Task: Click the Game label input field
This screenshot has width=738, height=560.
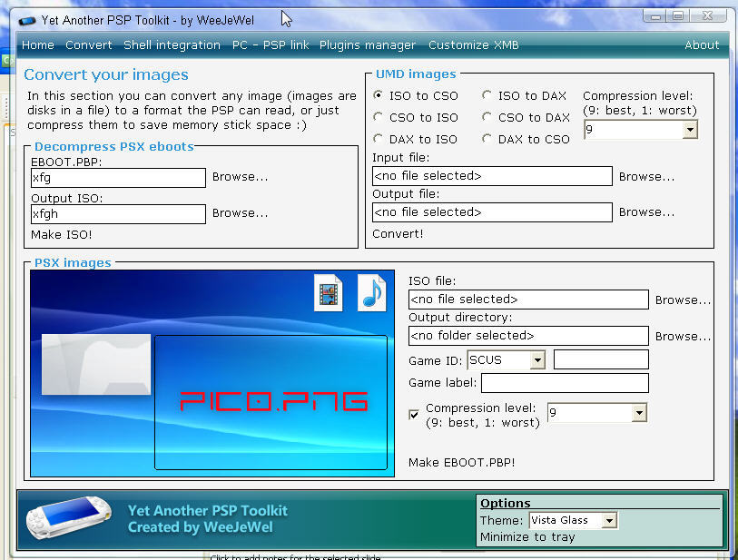Action: 565,383
